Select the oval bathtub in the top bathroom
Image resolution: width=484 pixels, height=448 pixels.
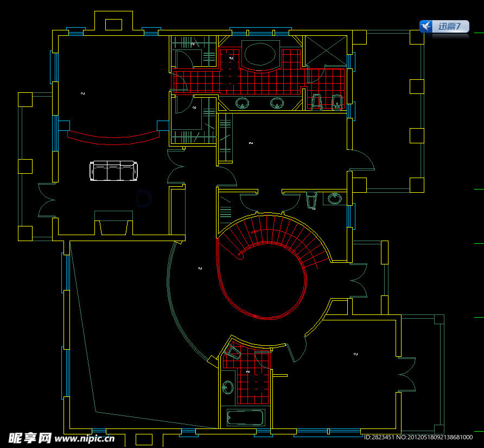click(259, 55)
